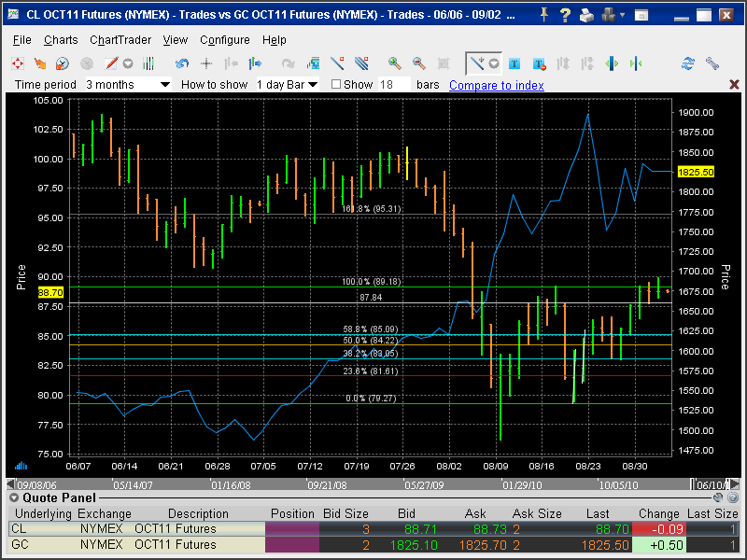The height and width of the screenshot is (560, 747).
Task: Select the parallel lines drawing tool
Action: pyautogui.click(x=361, y=63)
